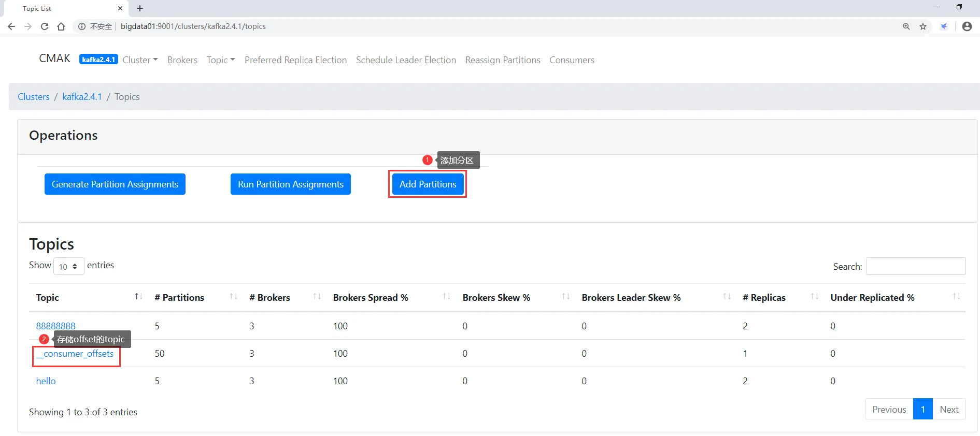980x436 pixels.
Task: Click the Topics breadcrumb text
Action: pyautogui.click(x=127, y=97)
